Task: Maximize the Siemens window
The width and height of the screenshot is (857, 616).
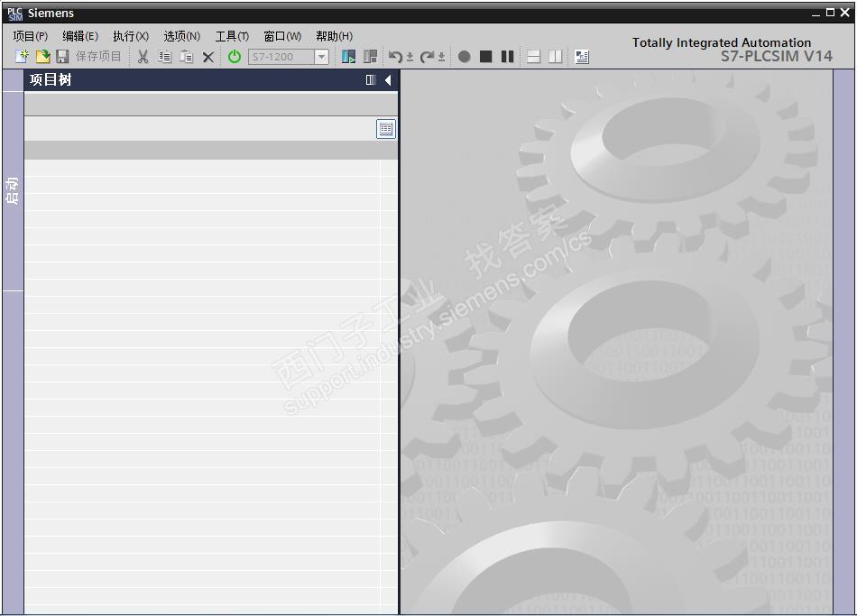Action: tap(830, 13)
